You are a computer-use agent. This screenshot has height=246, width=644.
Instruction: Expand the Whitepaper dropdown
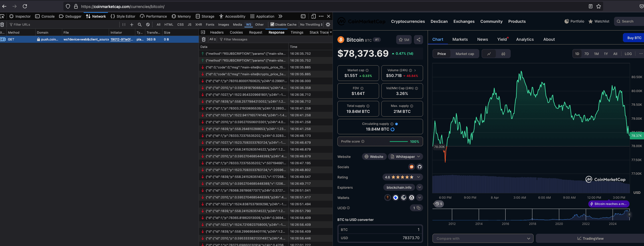405,156
